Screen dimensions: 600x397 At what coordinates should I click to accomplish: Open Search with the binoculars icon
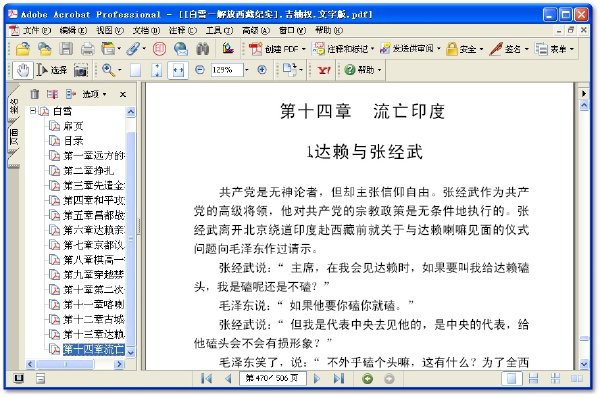coord(202,49)
